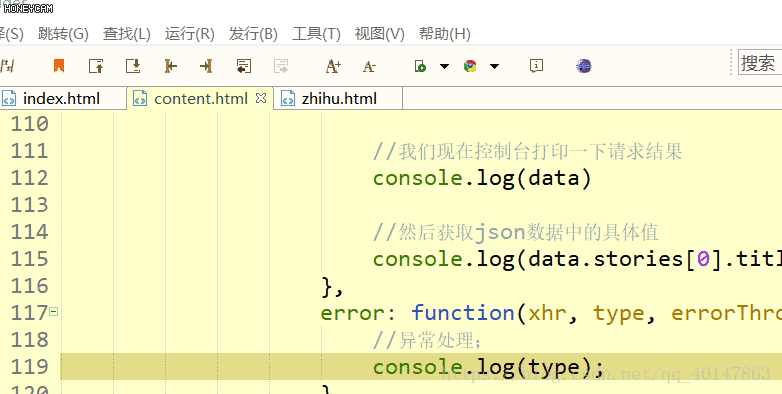Click line number 112 in gutter
This screenshot has height=394, width=782.
point(29,178)
